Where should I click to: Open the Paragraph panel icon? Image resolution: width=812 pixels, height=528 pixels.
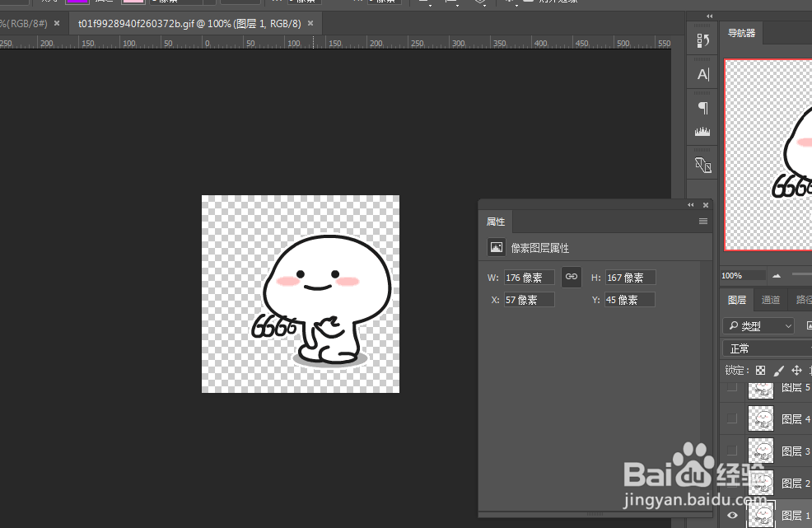click(702, 108)
